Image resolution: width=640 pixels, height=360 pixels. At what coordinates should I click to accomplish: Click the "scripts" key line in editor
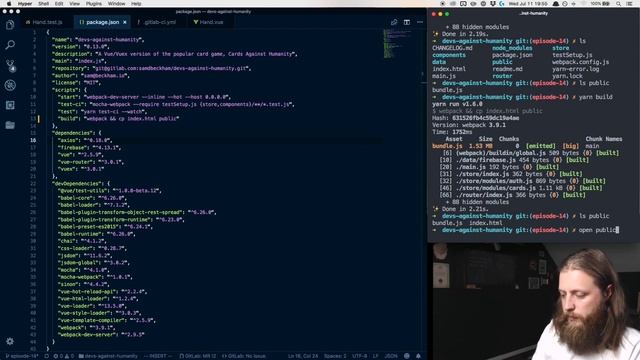click(69, 90)
